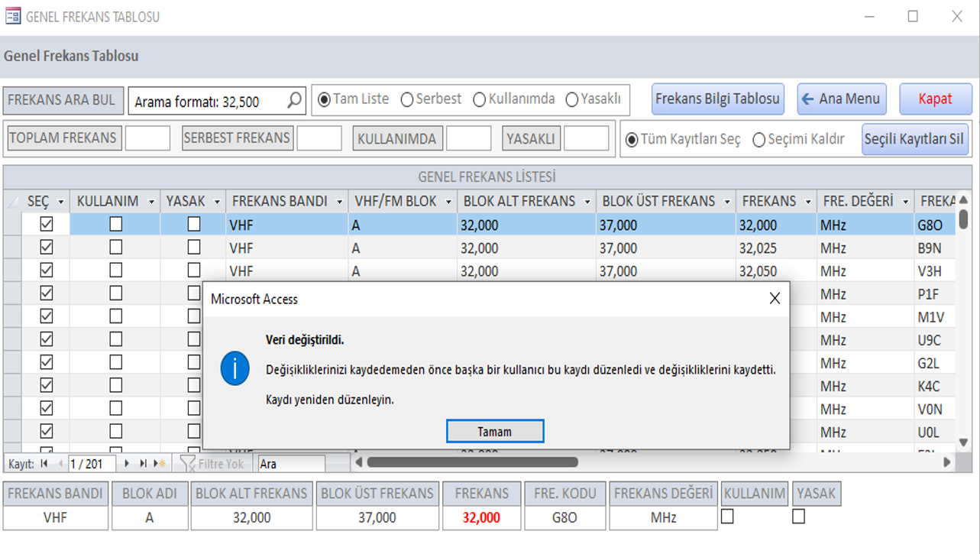Open the BLOK ALT FREKANS column dropdown
This screenshot has width=980, height=554.
point(587,202)
